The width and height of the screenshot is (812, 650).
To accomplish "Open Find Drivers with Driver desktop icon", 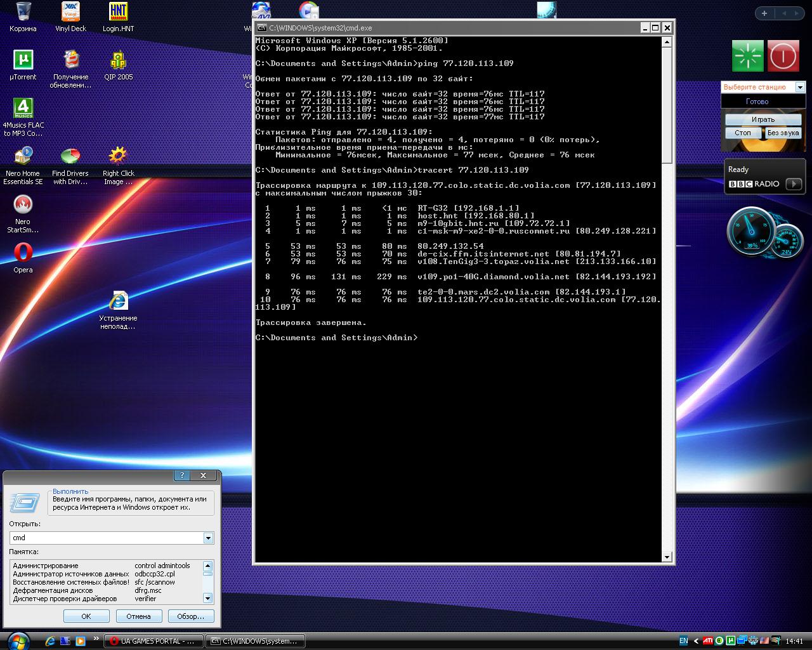I will [x=70, y=166].
